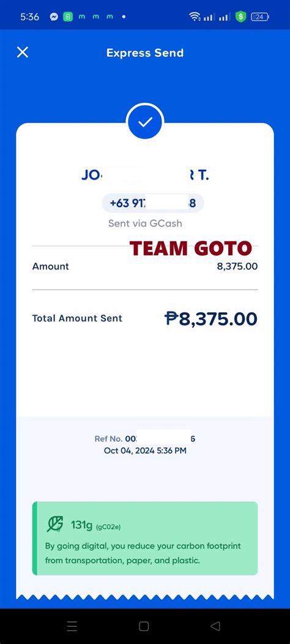Tap the Ref No. reference number text

coord(145,439)
